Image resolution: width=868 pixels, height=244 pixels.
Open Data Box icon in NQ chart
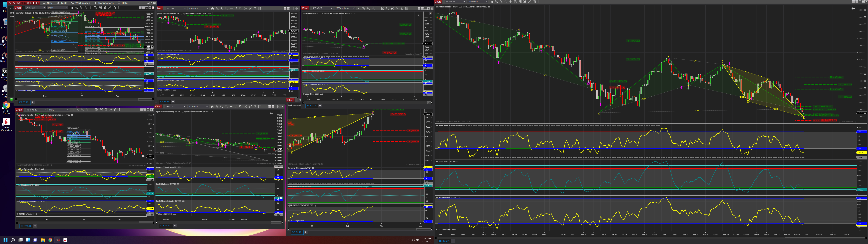(516, 2)
